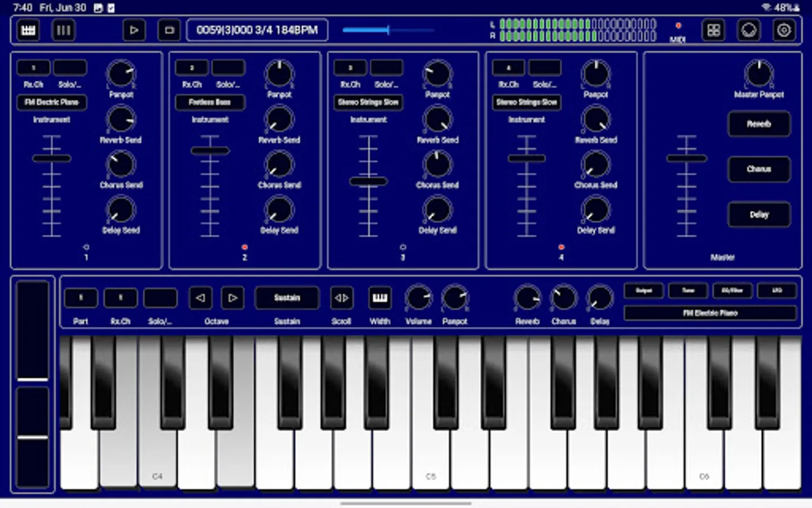Toggle channel 3 Solo/Mute button
The width and height of the screenshot is (812, 508).
pos(387,68)
